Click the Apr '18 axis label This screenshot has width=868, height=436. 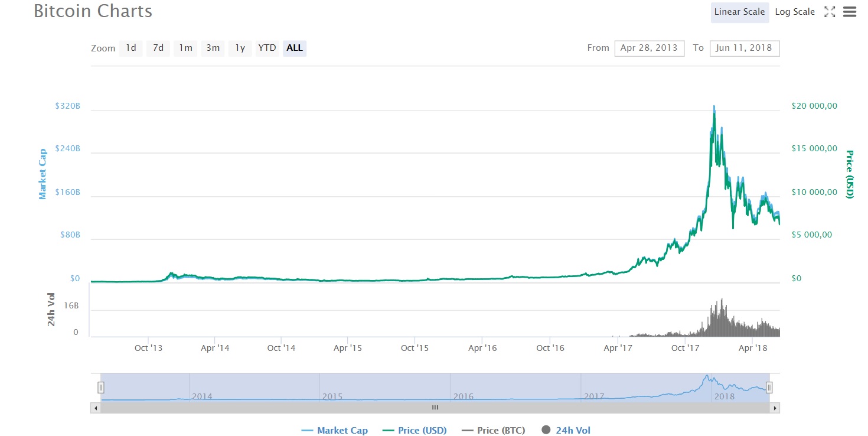[x=753, y=348]
